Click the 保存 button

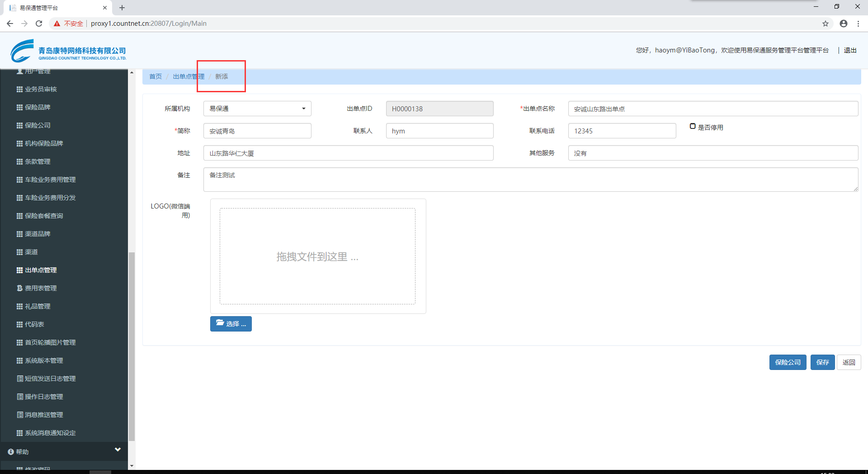822,362
